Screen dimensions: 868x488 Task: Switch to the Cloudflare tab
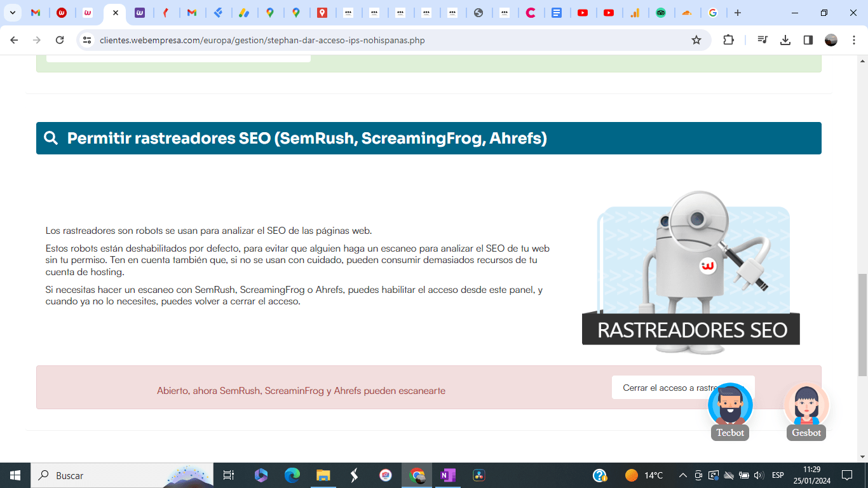[687, 13]
